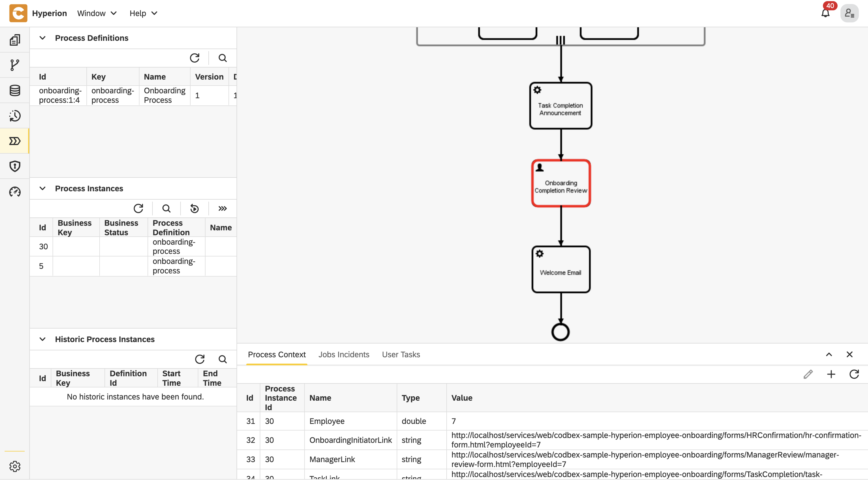
Task: Open the Help menu
Action: point(144,13)
